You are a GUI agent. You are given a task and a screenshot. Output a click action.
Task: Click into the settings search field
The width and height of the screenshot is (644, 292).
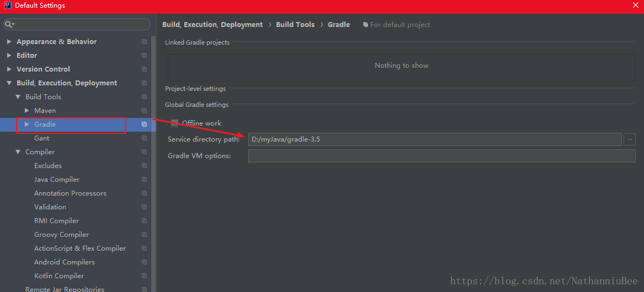[77, 24]
